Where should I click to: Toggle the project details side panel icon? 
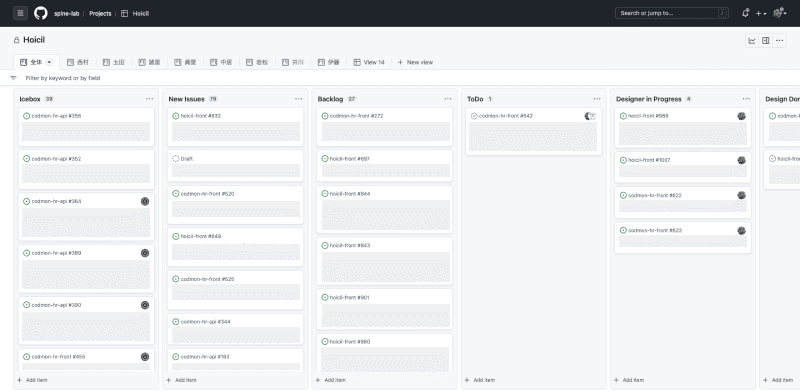(766, 41)
